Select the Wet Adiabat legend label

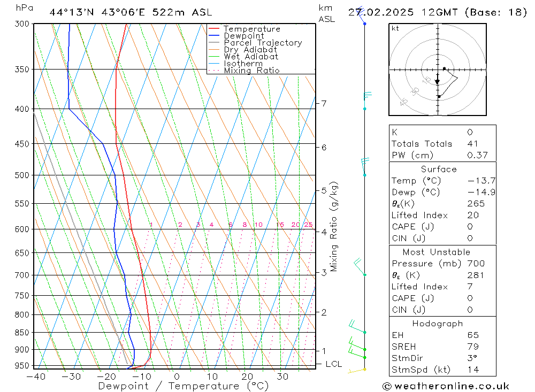[251, 57]
